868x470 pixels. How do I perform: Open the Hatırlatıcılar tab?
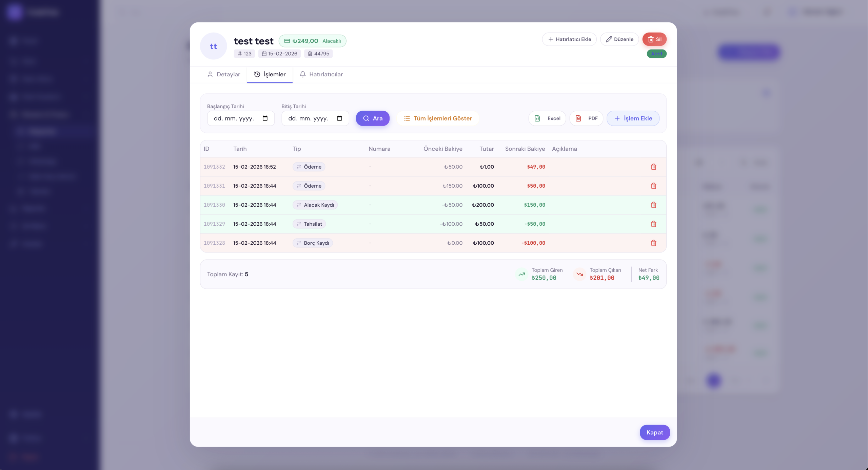pos(321,74)
